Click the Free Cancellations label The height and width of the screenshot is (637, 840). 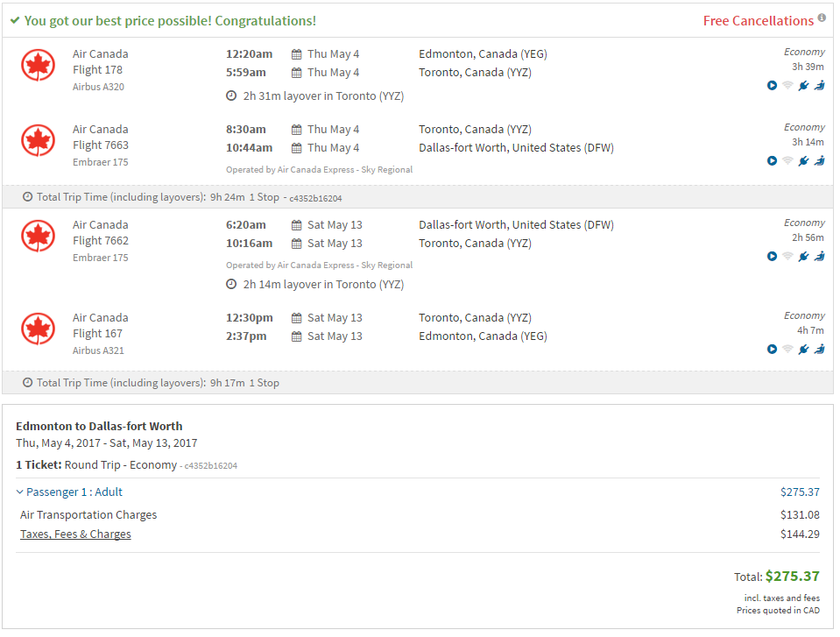tap(758, 21)
